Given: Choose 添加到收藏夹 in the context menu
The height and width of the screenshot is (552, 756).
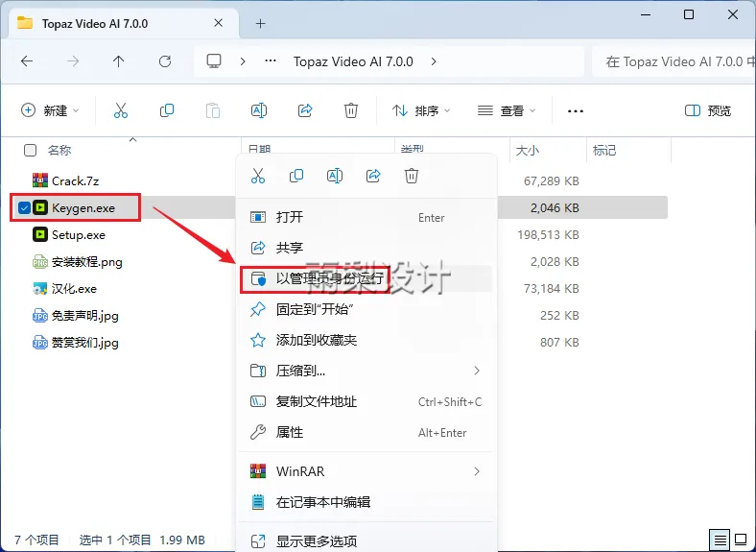Looking at the screenshot, I should (366, 340).
